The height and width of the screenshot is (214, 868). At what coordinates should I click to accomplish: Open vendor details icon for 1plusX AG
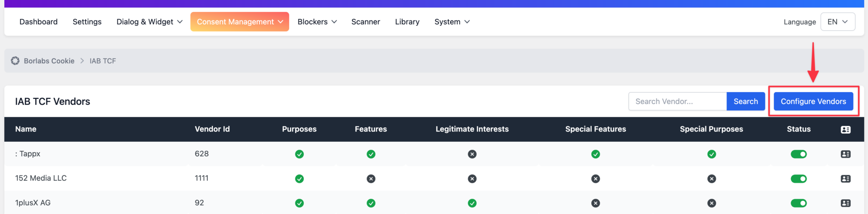point(846,203)
